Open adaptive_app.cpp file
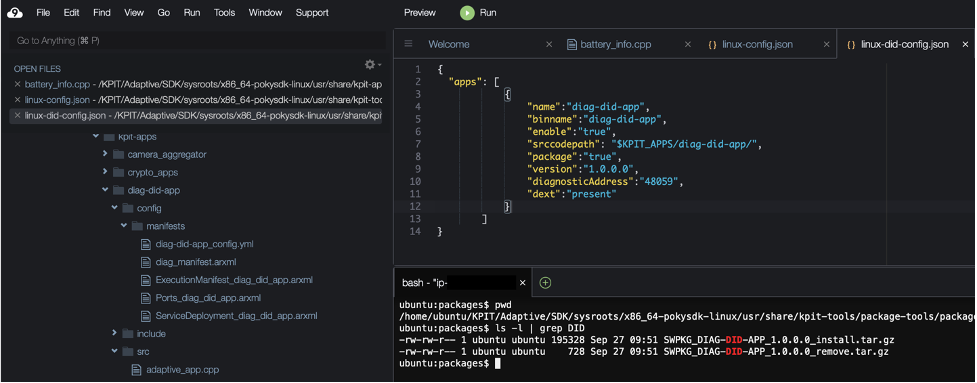977x383 pixels. click(183, 370)
